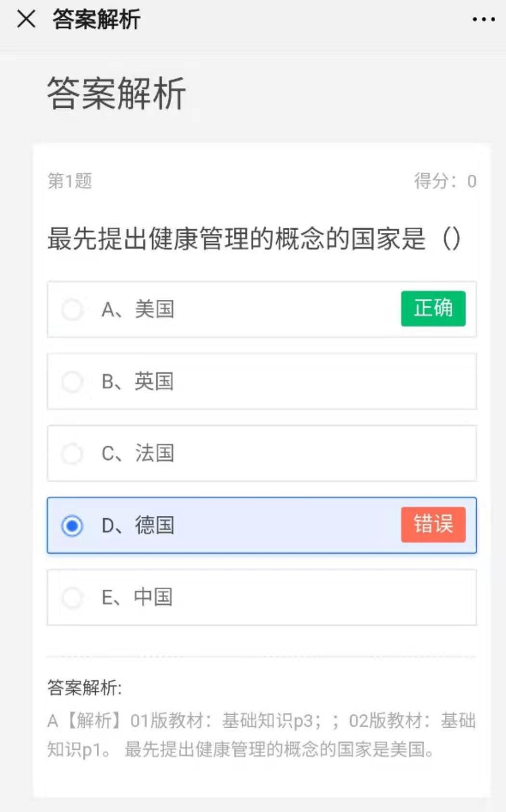The height and width of the screenshot is (812, 506).
Task: Click the 答案解析: section label
Action: coord(85,687)
